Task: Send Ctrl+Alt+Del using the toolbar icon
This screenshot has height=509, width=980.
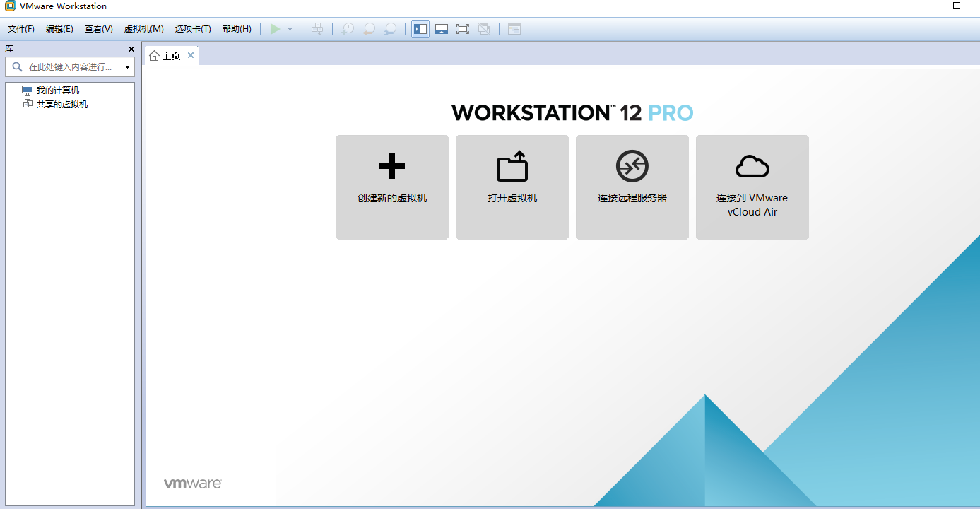Action: pyautogui.click(x=317, y=29)
